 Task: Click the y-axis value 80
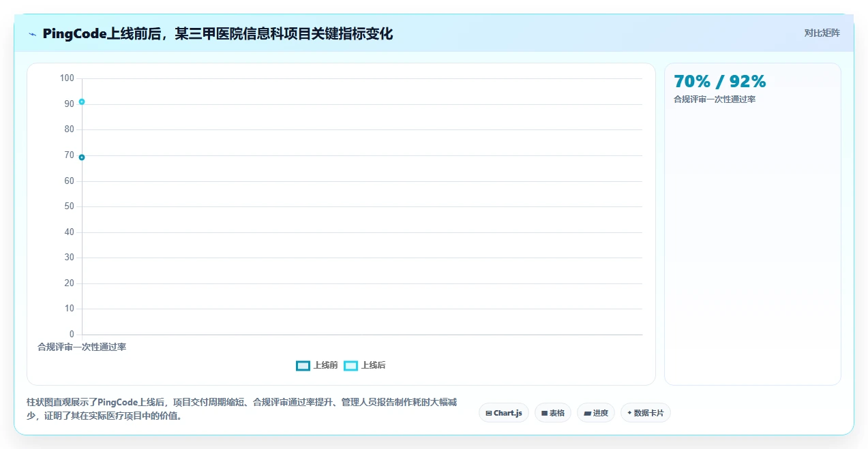coord(70,129)
